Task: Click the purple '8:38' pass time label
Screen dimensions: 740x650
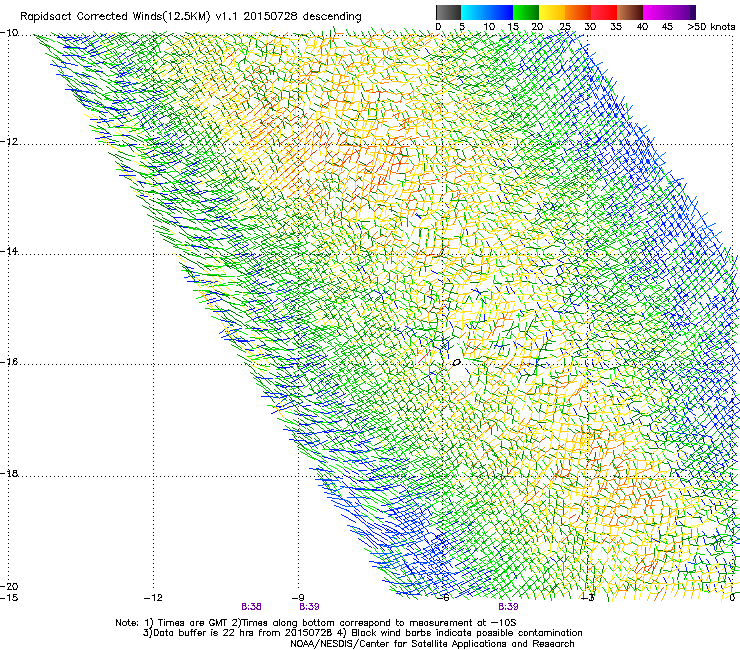Action: [251, 607]
